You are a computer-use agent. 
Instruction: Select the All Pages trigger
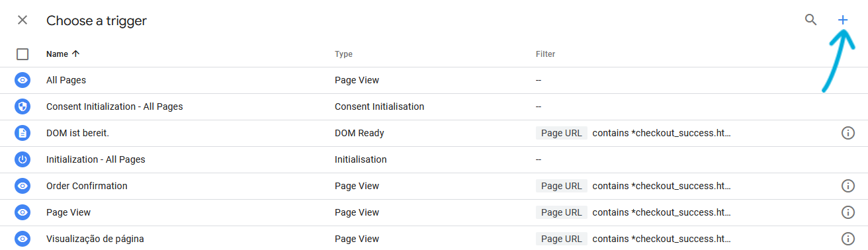tap(434, 80)
